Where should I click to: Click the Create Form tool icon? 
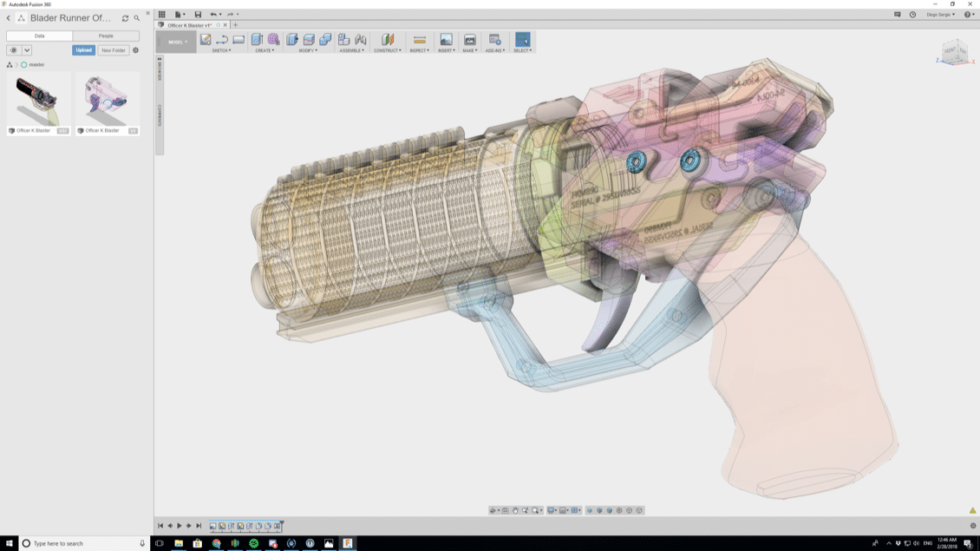[x=273, y=39]
